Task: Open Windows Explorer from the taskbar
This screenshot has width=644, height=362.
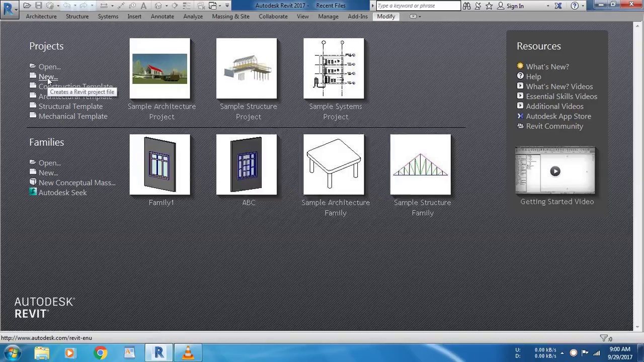Action: coord(42,353)
